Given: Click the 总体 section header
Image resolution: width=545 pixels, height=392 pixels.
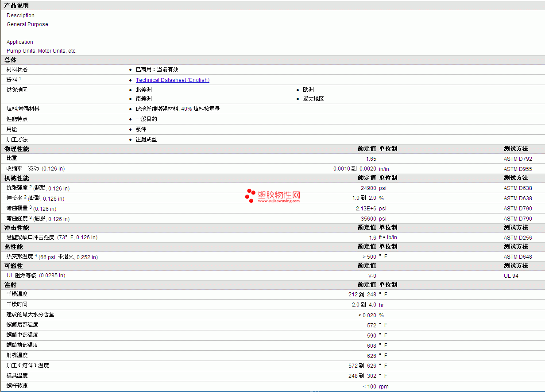Looking at the screenshot, I should pyautogui.click(x=10, y=60).
